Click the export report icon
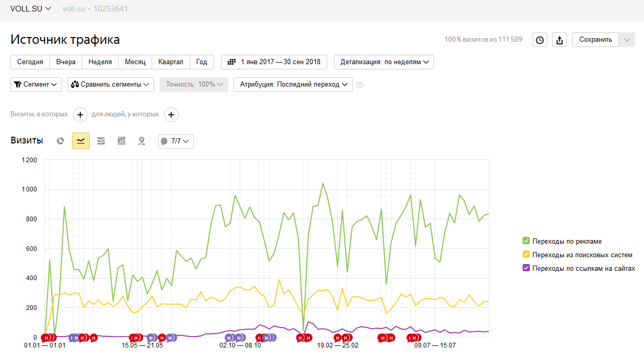This screenshot has width=644, height=360. pyautogui.click(x=560, y=40)
